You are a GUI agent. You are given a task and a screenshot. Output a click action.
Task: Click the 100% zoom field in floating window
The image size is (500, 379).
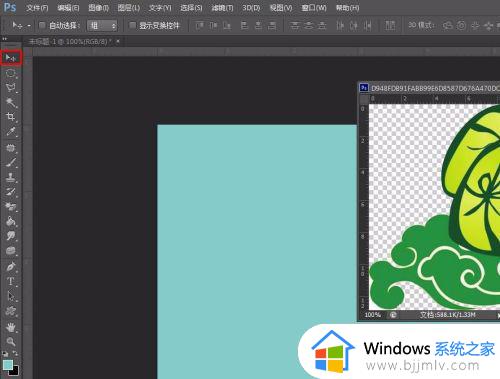373,315
